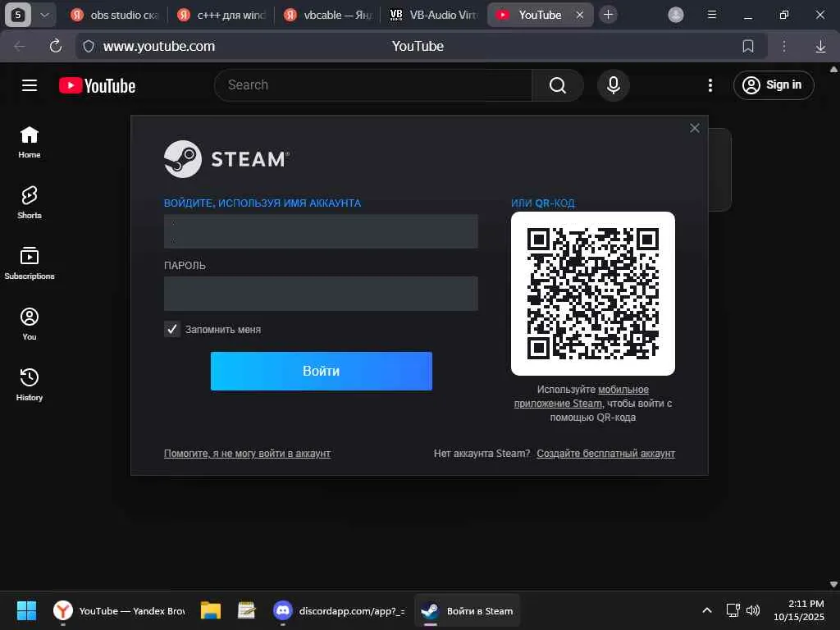The image size is (840, 630).
Task: Open Shorts from the sidebar
Action: tap(30, 203)
